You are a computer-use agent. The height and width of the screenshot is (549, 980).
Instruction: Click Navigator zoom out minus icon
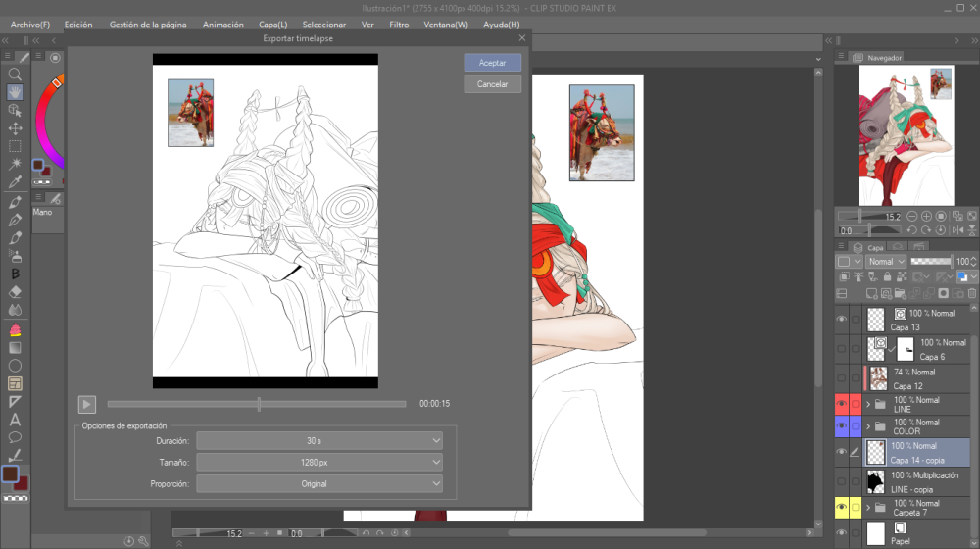click(911, 217)
